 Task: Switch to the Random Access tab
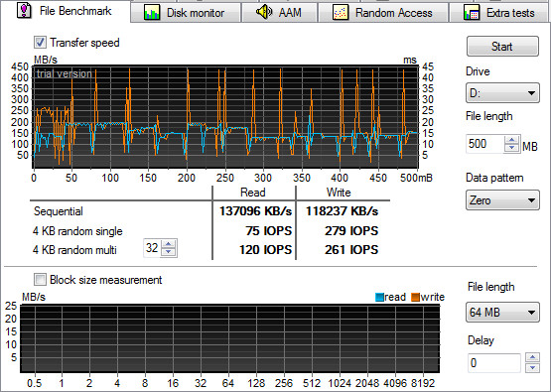pos(382,13)
